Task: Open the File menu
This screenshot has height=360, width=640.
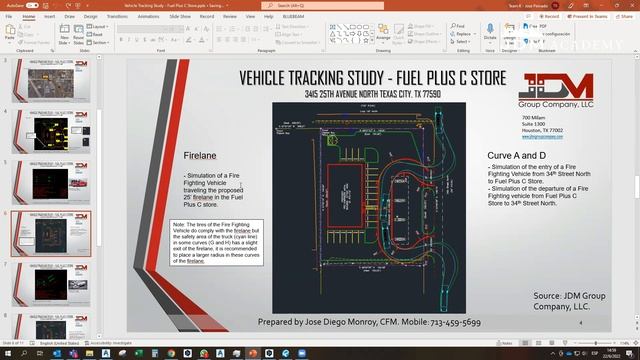Action: coord(9,16)
